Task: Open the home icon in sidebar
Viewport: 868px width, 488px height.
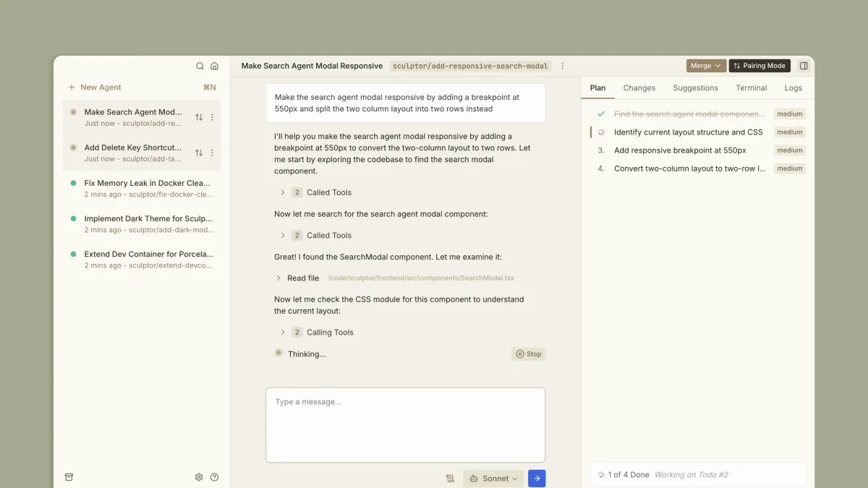Action: click(214, 66)
